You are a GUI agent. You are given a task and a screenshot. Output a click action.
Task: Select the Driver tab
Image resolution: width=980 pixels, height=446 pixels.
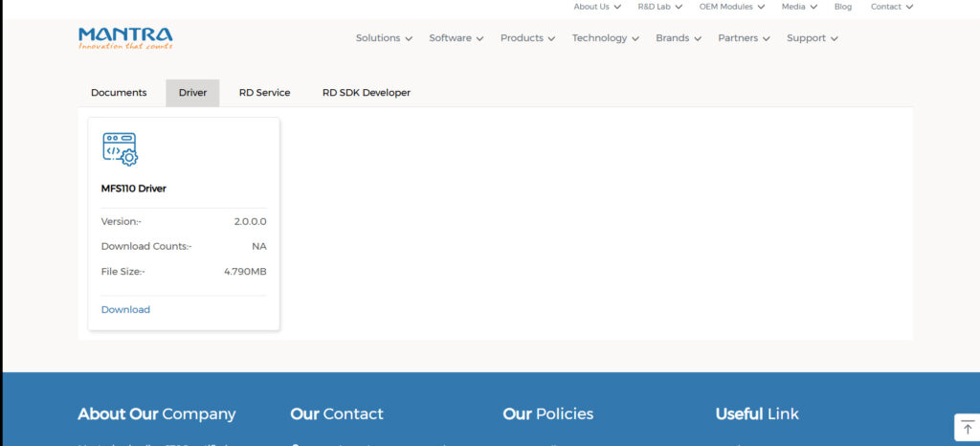click(192, 93)
